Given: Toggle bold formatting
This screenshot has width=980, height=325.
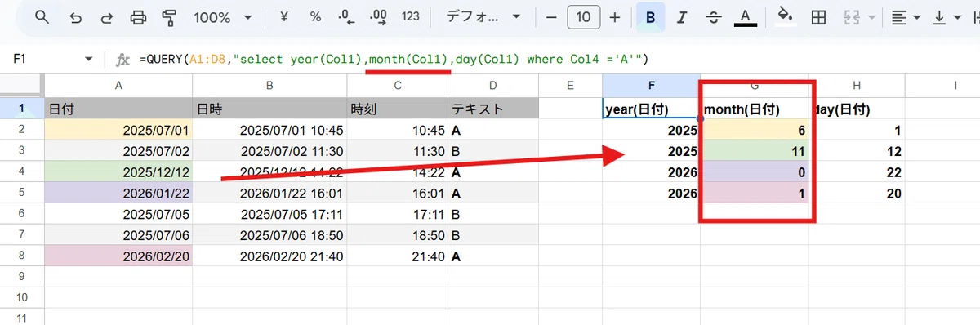Looking at the screenshot, I should tap(650, 17).
